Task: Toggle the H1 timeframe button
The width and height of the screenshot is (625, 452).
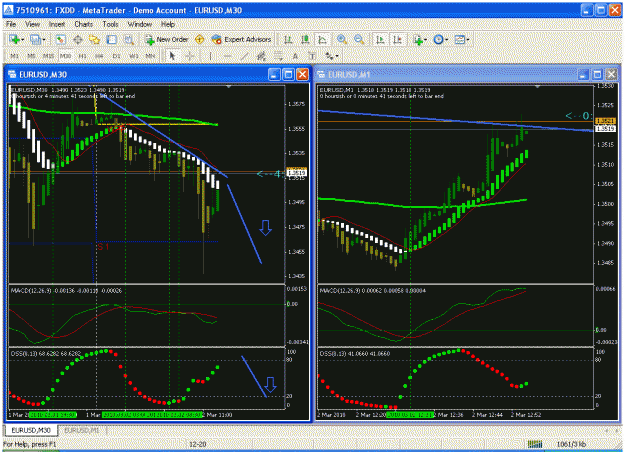Action: point(83,56)
